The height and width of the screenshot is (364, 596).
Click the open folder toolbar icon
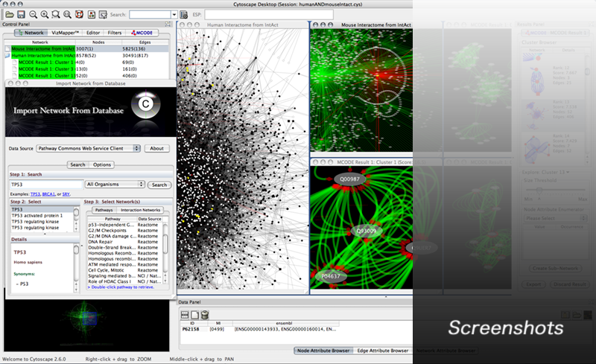click(10, 14)
